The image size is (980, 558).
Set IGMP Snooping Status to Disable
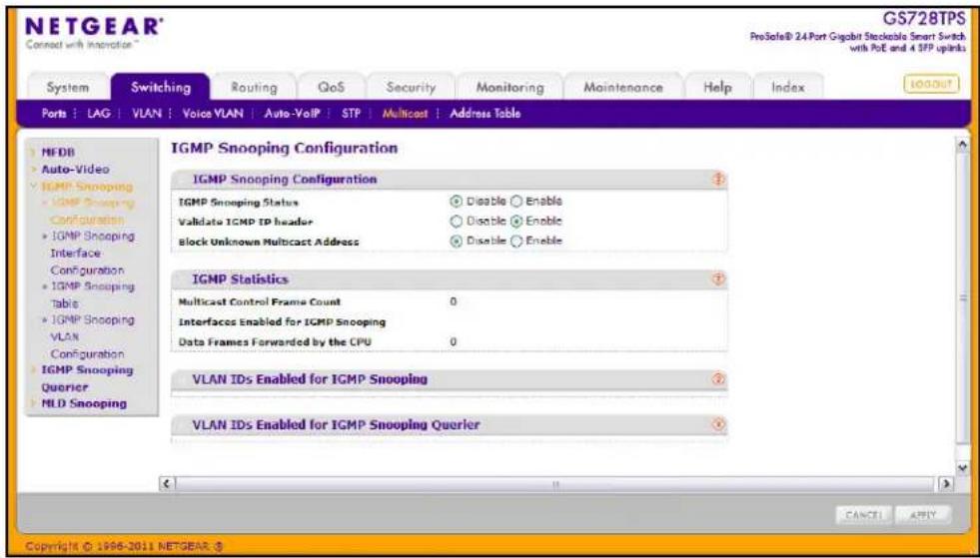click(x=456, y=202)
